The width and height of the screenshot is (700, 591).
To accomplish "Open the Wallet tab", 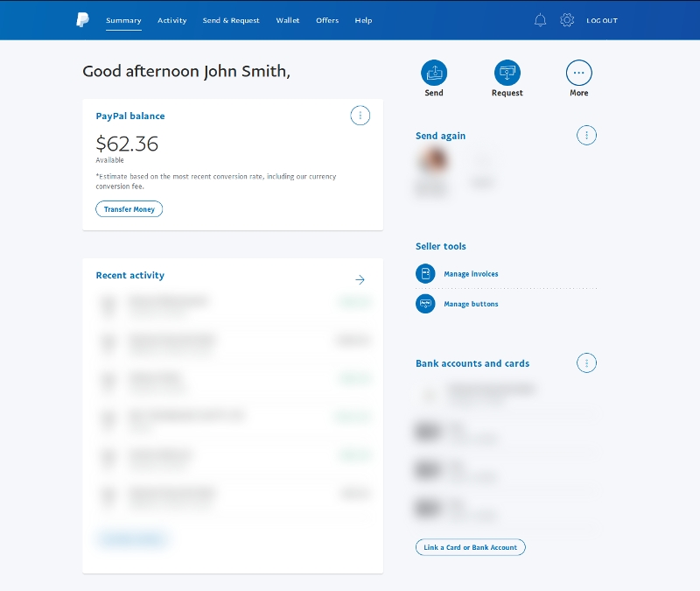I will pyautogui.click(x=287, y=20).
